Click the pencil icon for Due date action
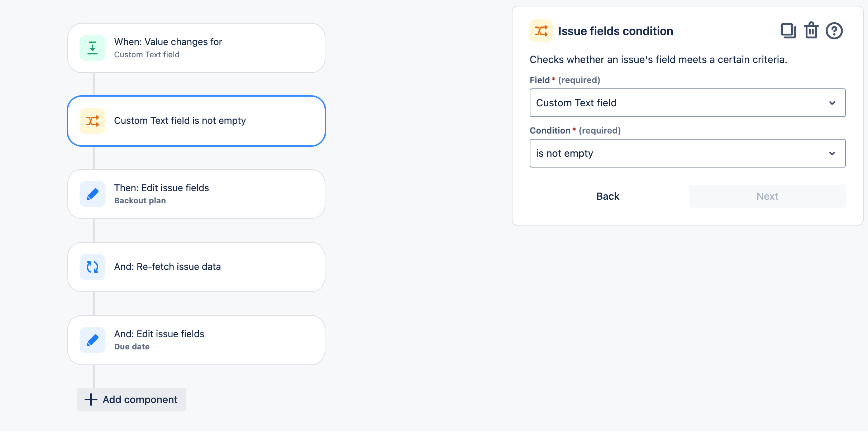 [x=92, y=340]
